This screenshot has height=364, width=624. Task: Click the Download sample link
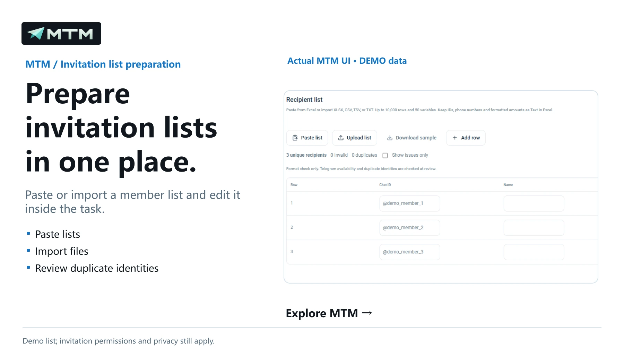coord(411,138)
